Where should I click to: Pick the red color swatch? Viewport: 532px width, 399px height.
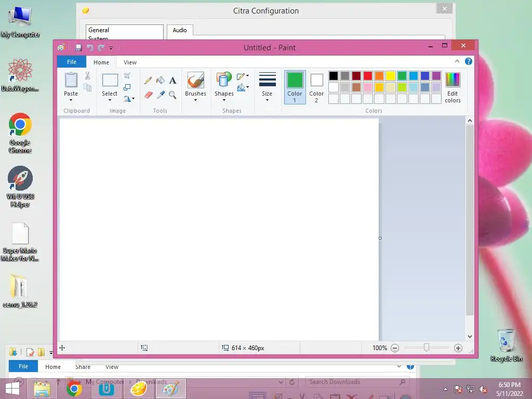pyautogui.click(x=368, y=76)
